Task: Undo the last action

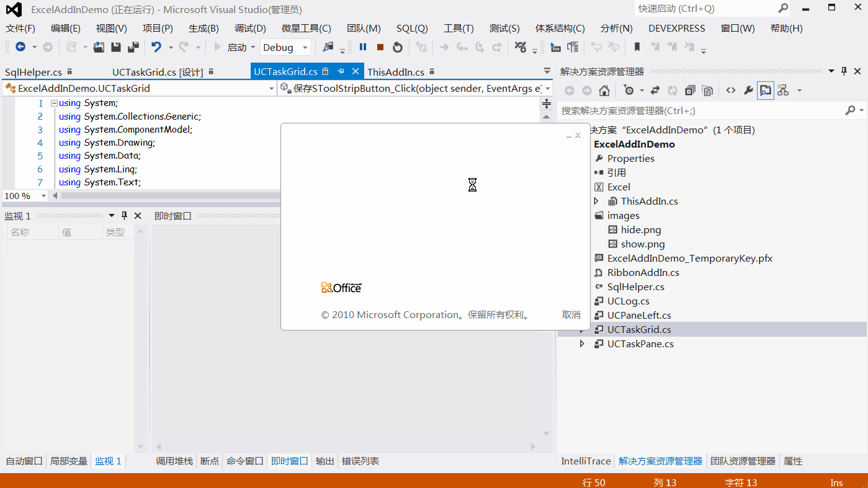Action: tap(156, 47)
